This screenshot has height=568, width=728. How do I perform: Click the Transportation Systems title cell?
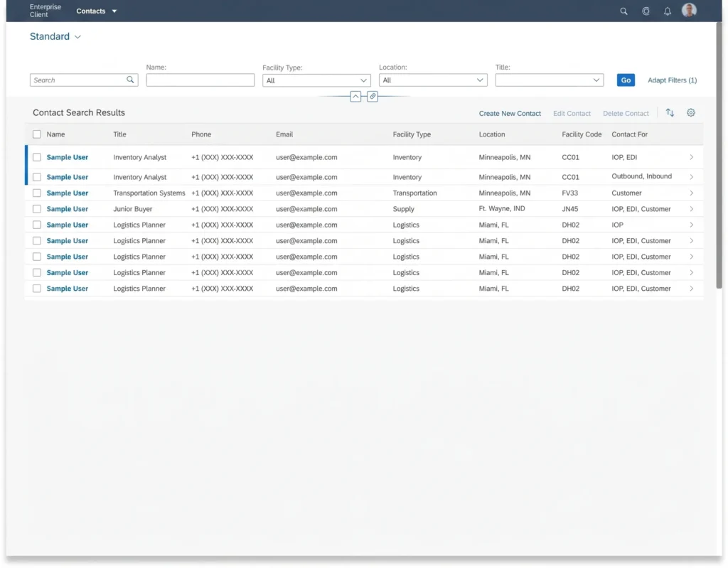tap(149, 193)
